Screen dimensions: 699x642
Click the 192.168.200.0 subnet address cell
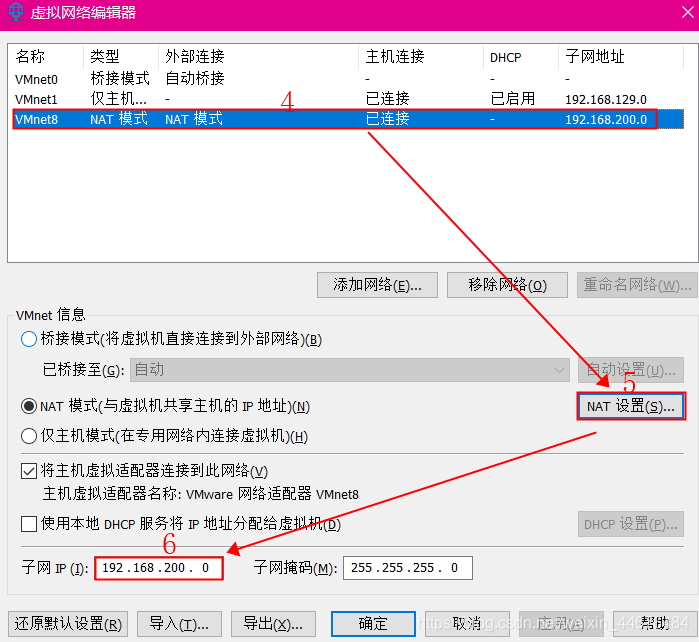click(x=606, y=119)
